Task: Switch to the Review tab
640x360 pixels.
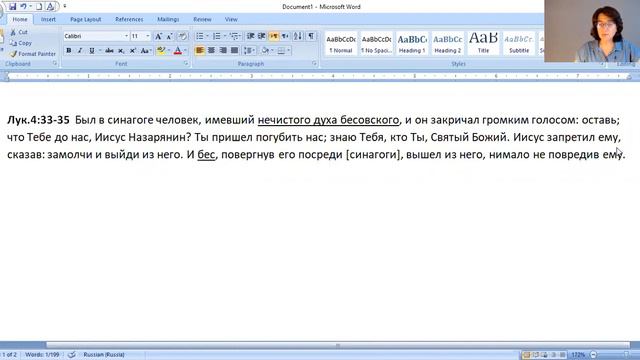Action: click(202, 19)
